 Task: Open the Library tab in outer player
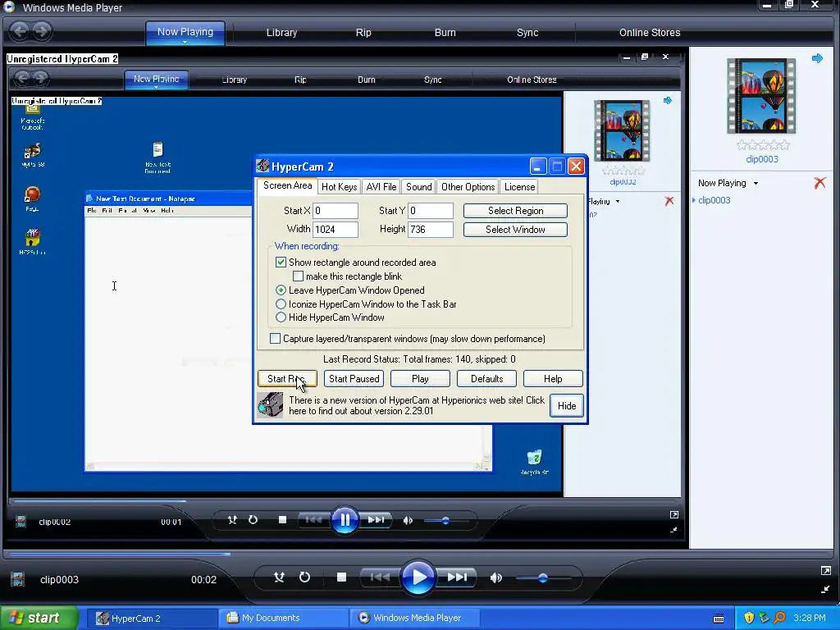(282, 33)
